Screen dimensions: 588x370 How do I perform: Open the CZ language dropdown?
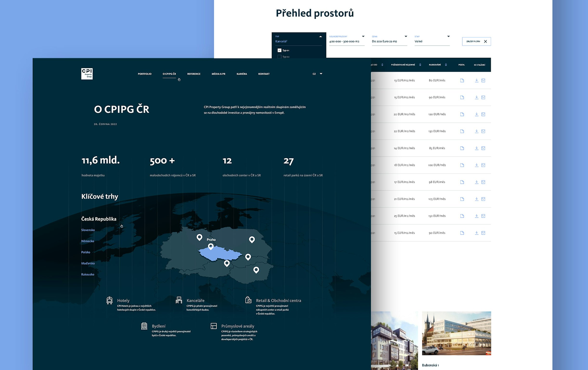click(x=317, y=74)
